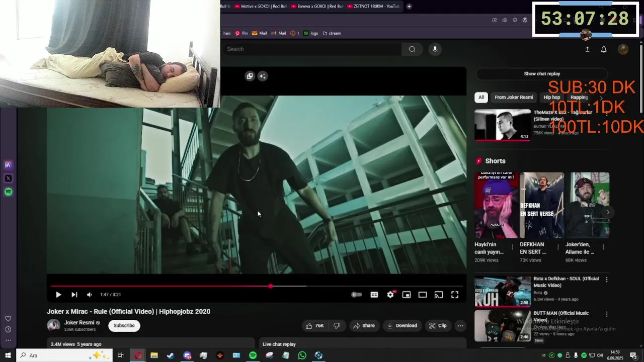Viewport: 644px width, 362px height.
Task: Cast video to a TV
Action: coord(439,295)
